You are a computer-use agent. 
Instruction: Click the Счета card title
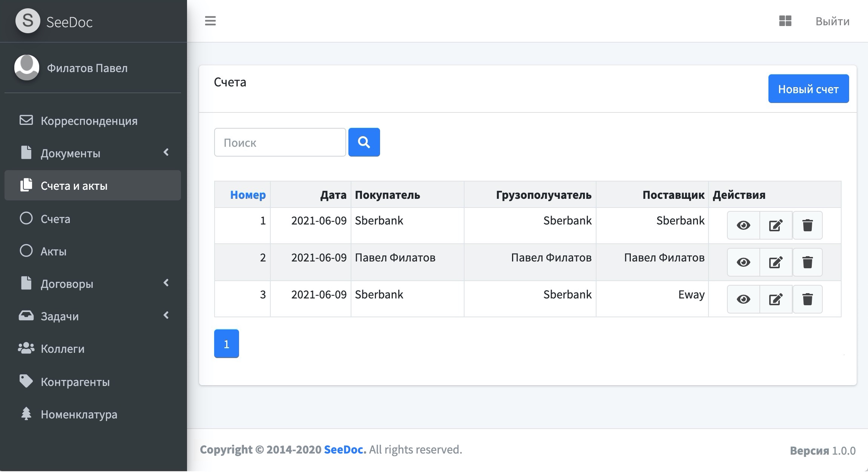click(x=230, y=82)
